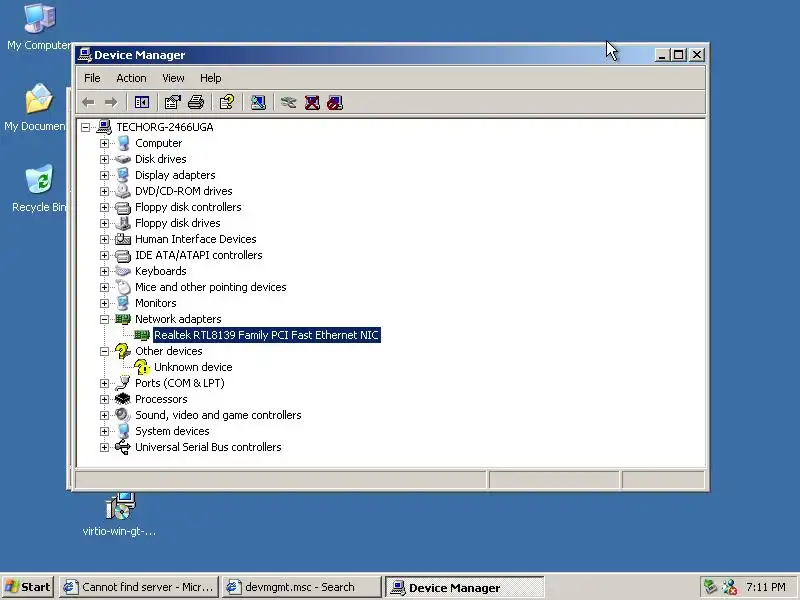Expand the DVD/CD-ROM drives category
Viewport: 800px width, 600px height.
pyautogui.click(x=105, y=191)
